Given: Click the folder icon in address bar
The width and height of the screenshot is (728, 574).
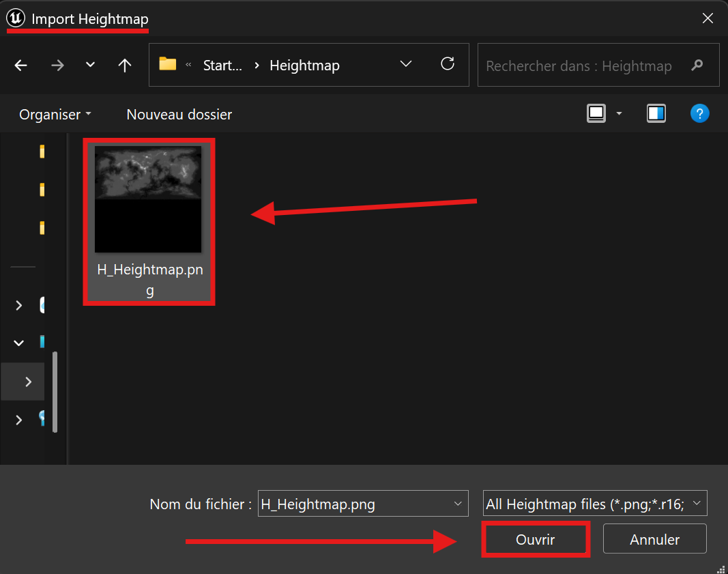Looking at the screenshot, I should [x=168, y=63].
